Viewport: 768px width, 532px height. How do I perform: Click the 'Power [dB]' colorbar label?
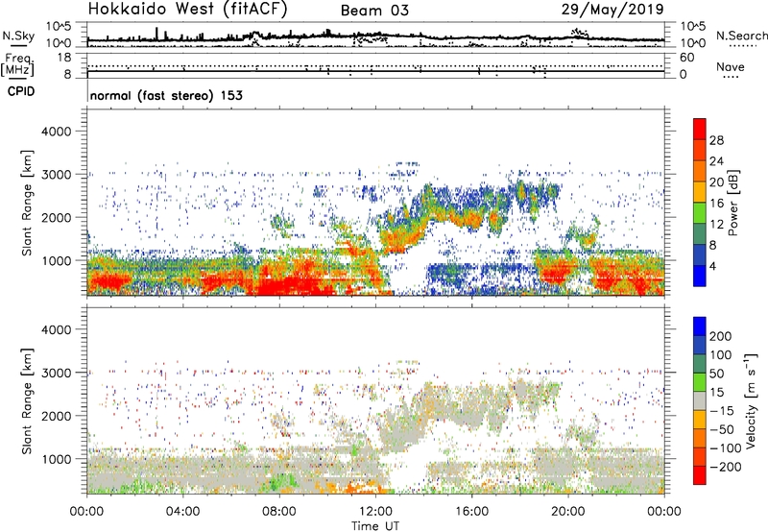pyautogui.click(x=732, y=203)
